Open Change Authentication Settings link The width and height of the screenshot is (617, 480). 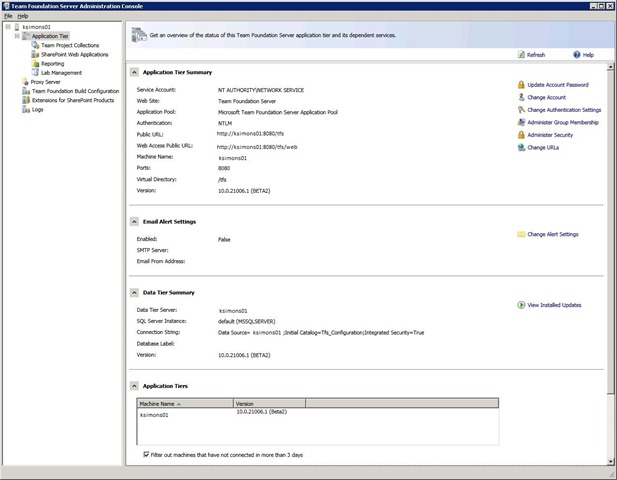(564, 110)
